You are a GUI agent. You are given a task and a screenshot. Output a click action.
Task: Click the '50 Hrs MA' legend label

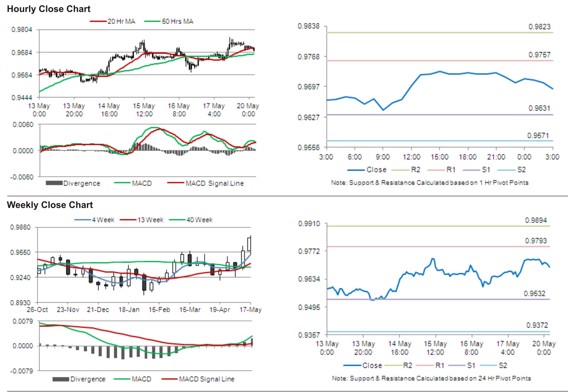click(178, 21)
